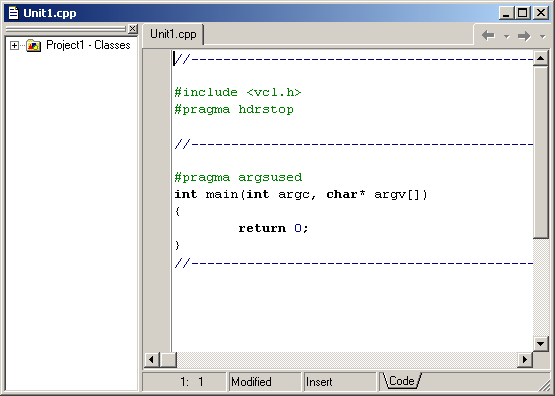
Task: Click the Project1 - Classes label
Action: tap(88, 45)
